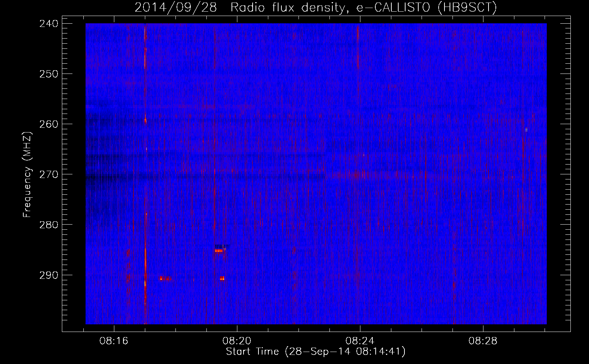The width and height of the screenshot is (589, 364).
Task: Click the 08:24 time tick label
Action: pyautogui.click(x=360, y=341)
